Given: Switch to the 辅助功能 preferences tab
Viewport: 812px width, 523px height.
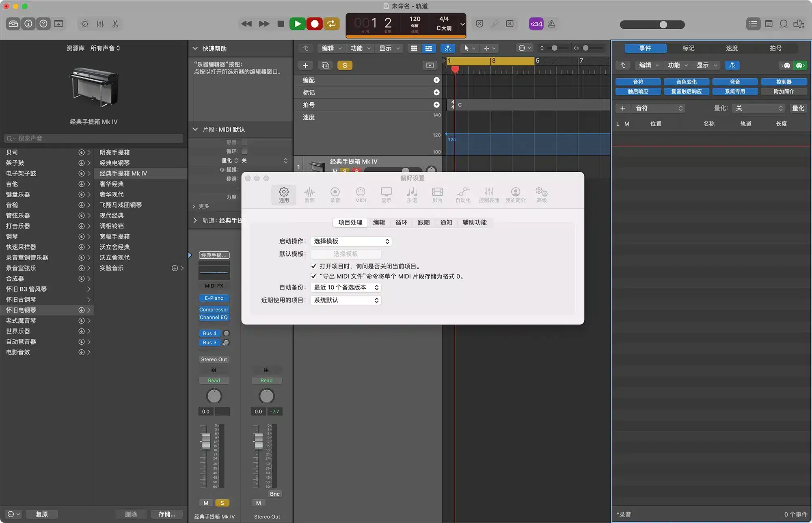Looking at the screenshot, I should tap(474, 223).
